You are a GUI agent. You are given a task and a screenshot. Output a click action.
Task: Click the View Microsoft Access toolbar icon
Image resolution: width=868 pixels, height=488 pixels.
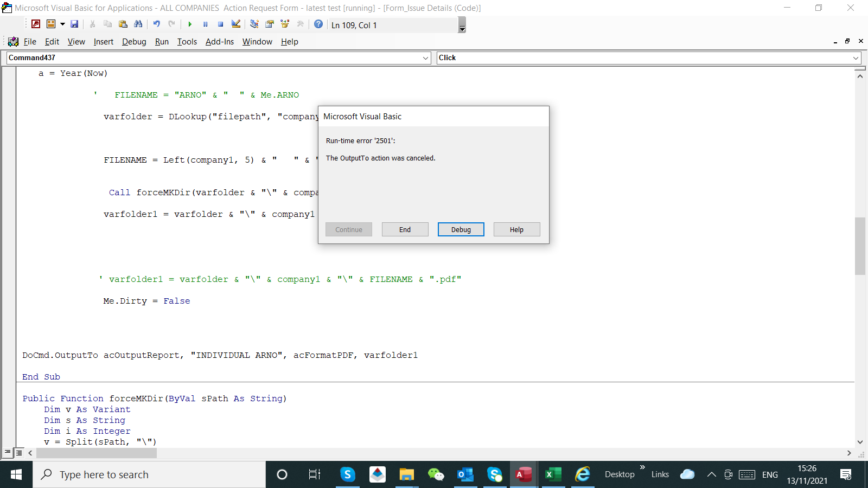click(36, 24)
